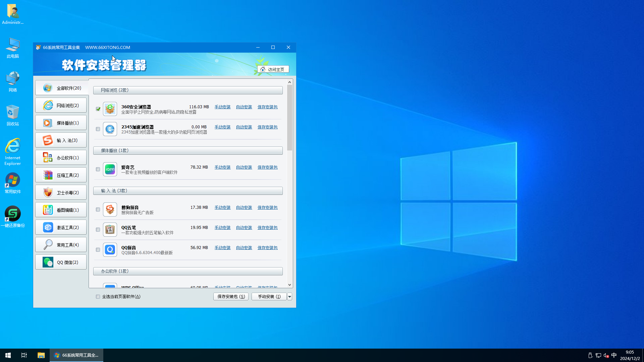Select 输入法(3) category tab

[61, 140]
